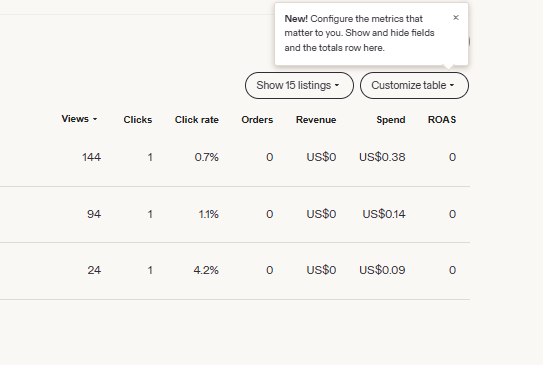Select the 24 views cell
The width and height of the screenshot is (543, 365).
click(x=94, y=270)
